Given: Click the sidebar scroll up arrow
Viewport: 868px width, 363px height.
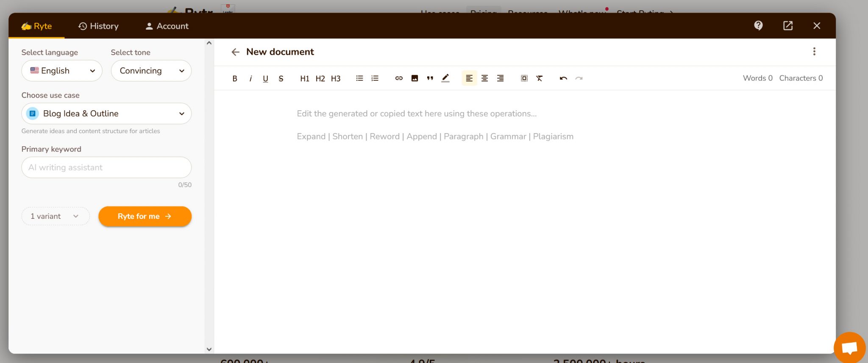Looking at the screenshot, I should tap(209, 43).
